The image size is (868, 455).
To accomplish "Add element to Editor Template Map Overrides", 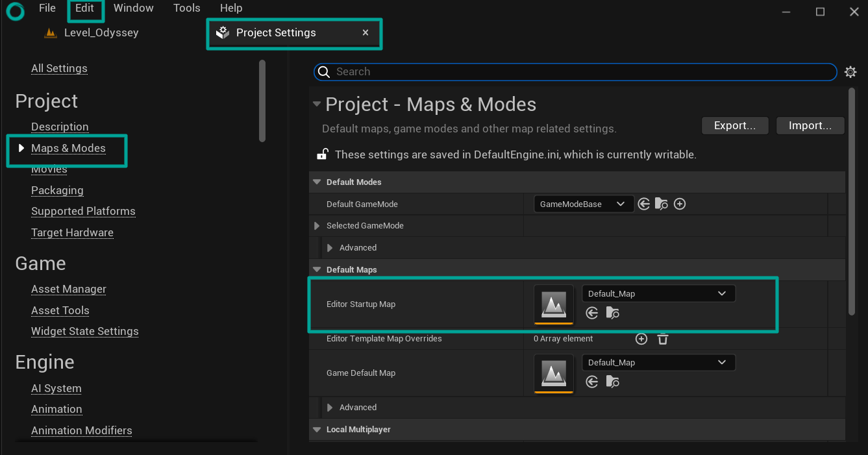I will 641,339.
